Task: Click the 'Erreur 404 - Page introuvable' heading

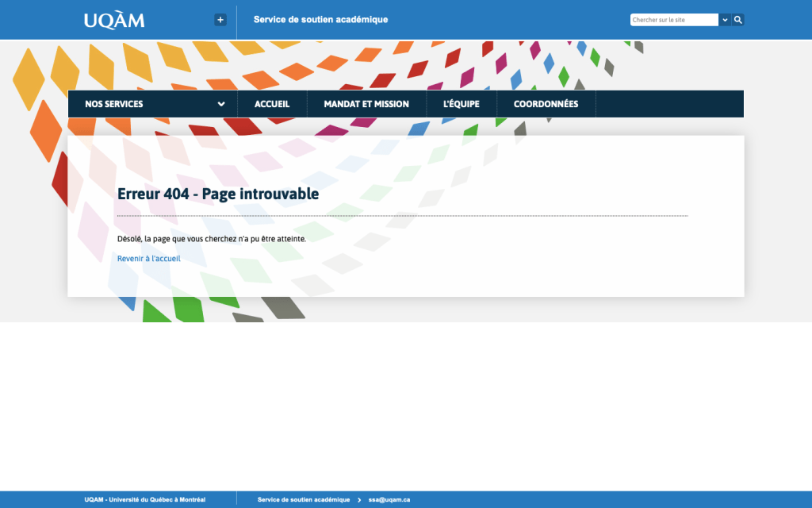Action: [218, 194]
